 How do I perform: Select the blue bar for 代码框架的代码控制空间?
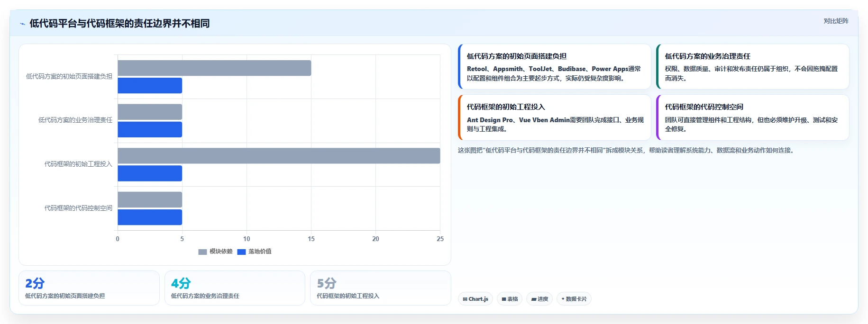pos(150,217)
